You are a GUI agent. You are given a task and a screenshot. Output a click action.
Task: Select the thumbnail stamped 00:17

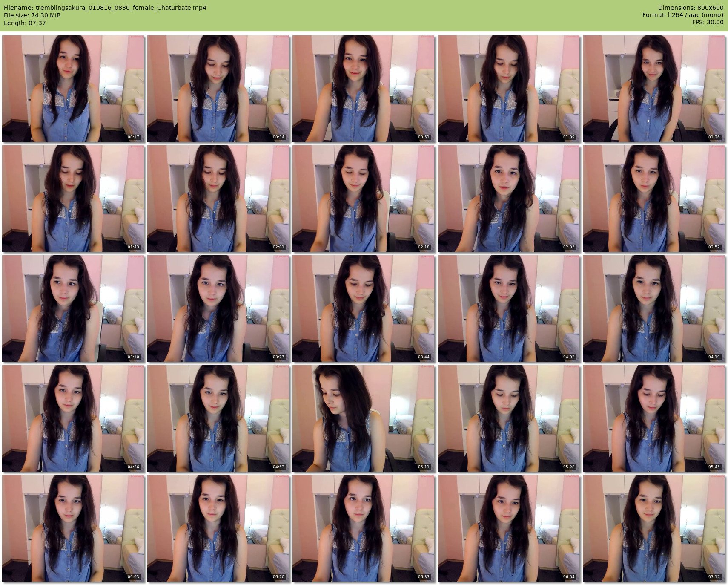[x=73, y=89]
